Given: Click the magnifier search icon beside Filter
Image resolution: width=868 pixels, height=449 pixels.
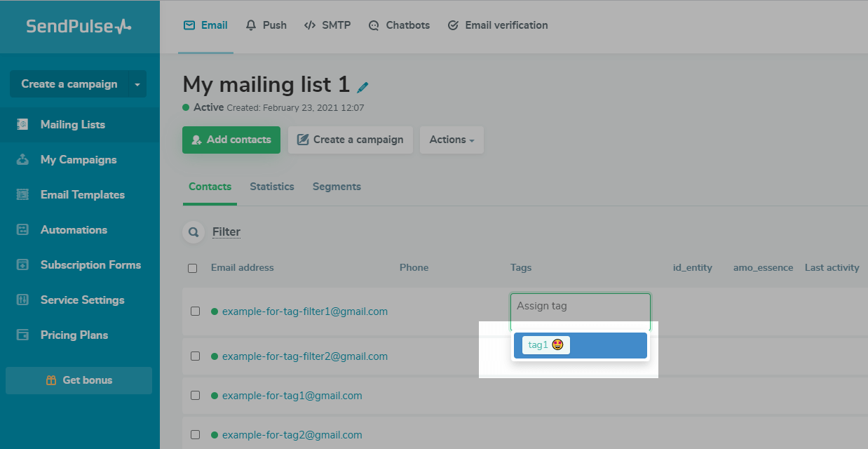Looking at the screenshot, I should 193,232.
